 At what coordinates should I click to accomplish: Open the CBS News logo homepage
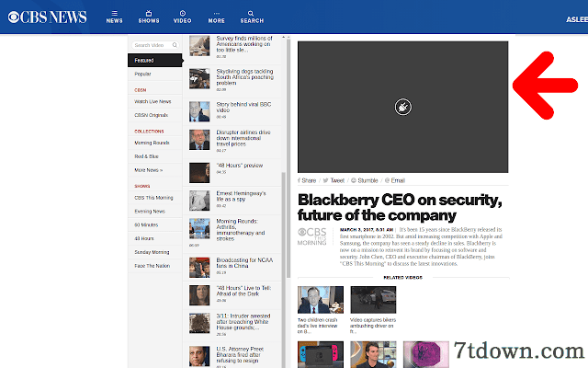(47, 17)
